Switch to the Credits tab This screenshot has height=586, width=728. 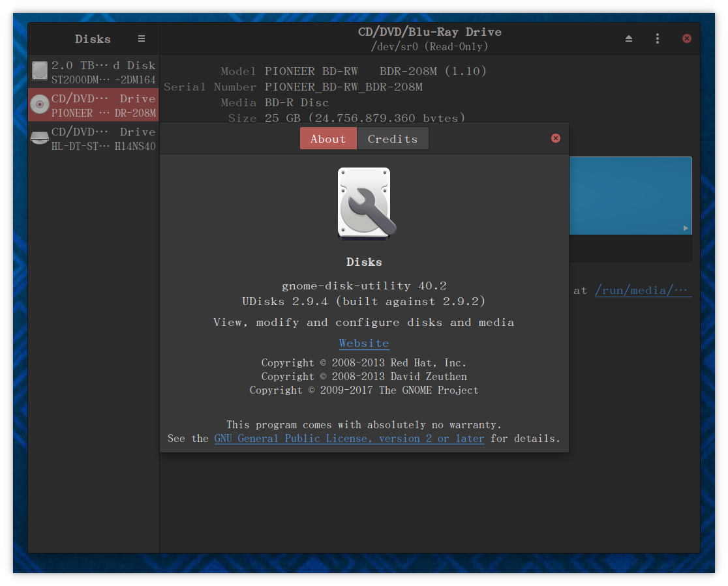click(393, 139)
